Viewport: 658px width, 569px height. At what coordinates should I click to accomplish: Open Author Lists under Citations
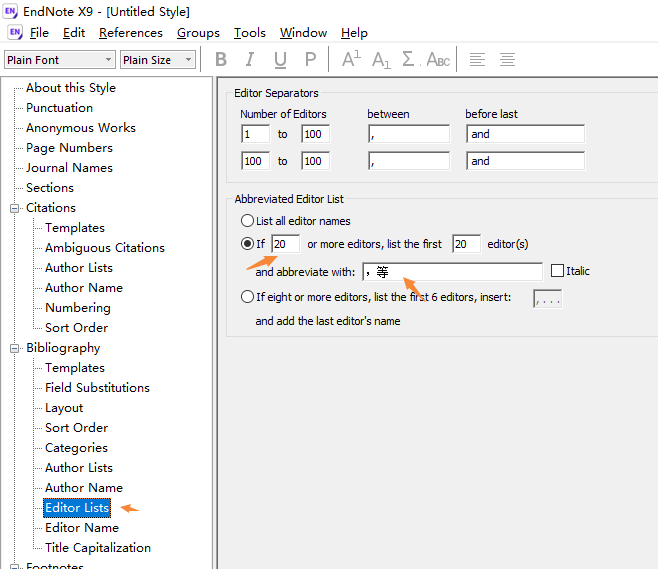pyautogui.click(x=78, y=268)
